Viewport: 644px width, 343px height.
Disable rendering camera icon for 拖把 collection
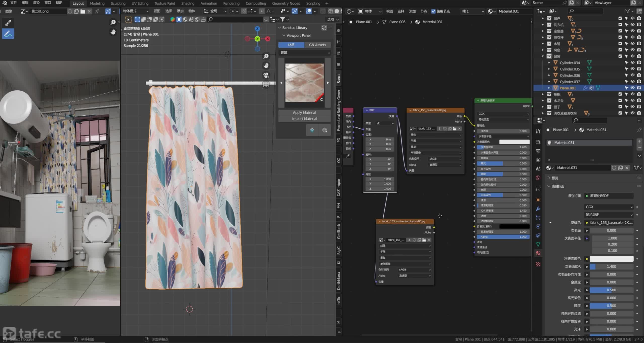(639, 94)
